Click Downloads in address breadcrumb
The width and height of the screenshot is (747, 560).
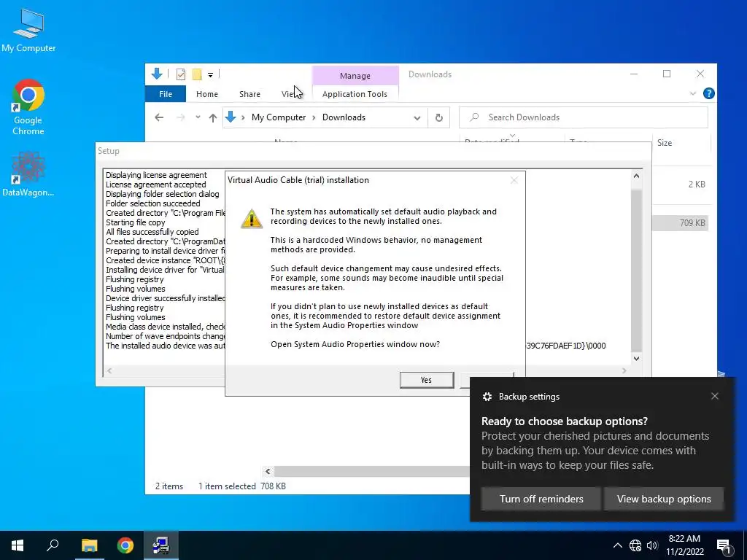[344, 117]
